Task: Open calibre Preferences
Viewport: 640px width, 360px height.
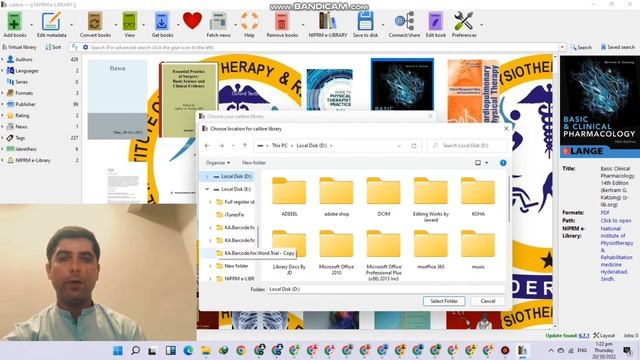Action: point(464,21)
